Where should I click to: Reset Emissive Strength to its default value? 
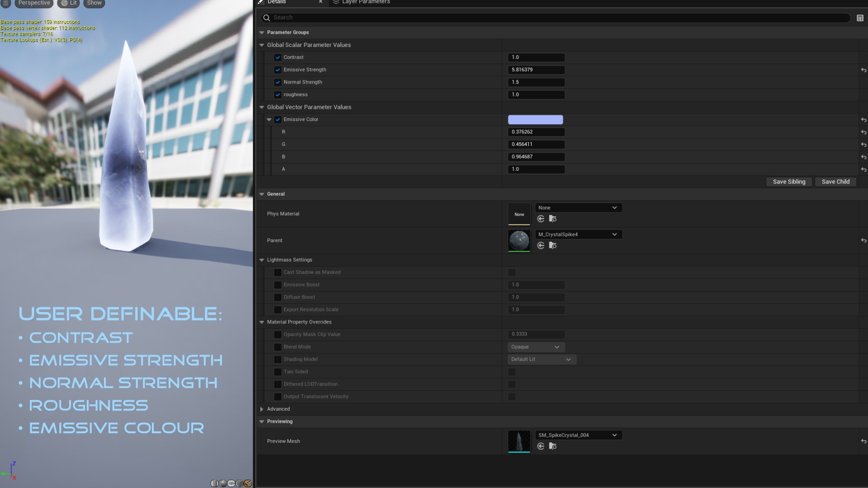863,70
